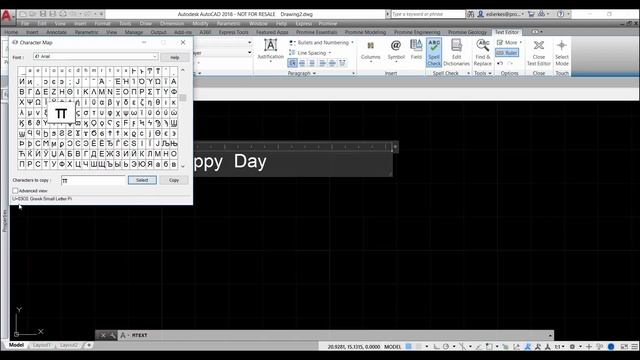The width and height of the screenshot is (640, 360).
Task: Insert a Field using Field icon
Action: point(416,50)
